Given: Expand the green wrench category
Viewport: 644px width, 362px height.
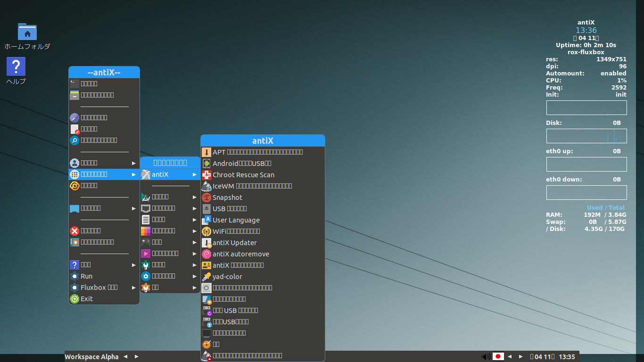Looking at the screenshot, I should pyautogui.click(x=170, y=264).
